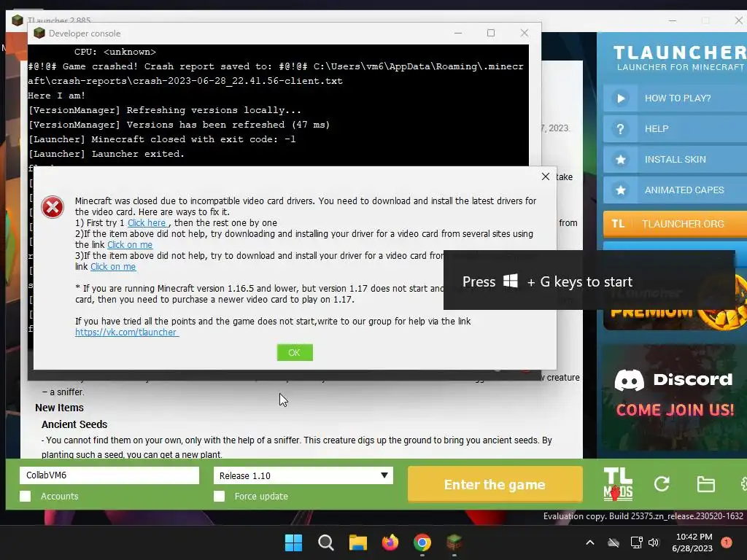Viewport: 747px width, 560px height.
Task: Click the CollabVM6 username field
Action: click(x=109, y=475)
